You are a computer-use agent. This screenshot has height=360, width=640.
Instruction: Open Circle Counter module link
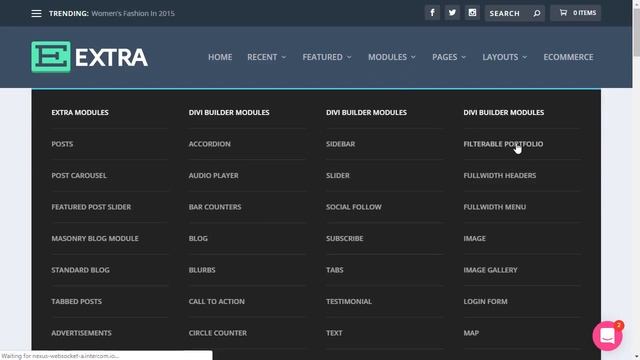pyautogui.click(x=218, y=333)
